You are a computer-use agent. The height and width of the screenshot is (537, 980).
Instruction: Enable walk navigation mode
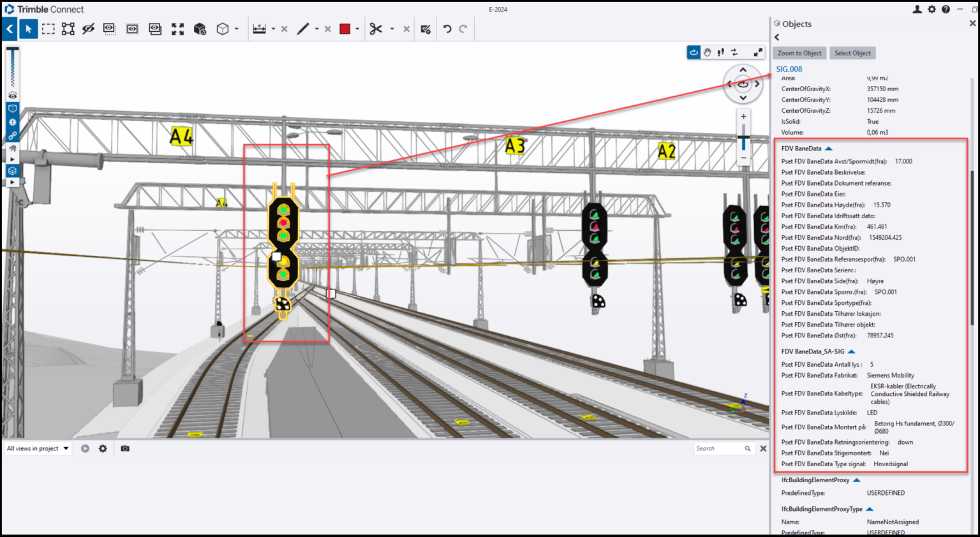(720, 52)
